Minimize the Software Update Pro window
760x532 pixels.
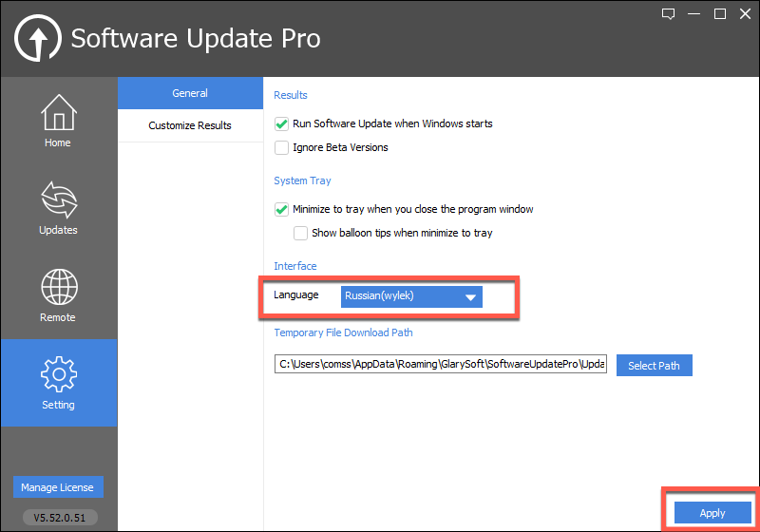click(694, 14)
